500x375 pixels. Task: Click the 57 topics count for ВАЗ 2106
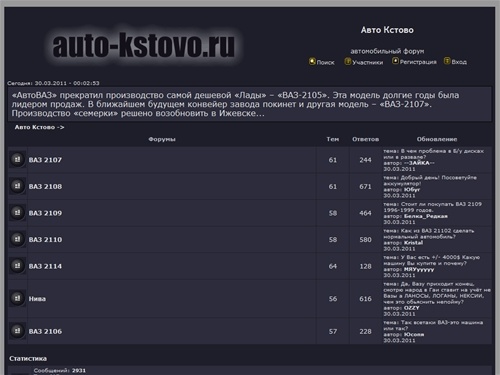(x=333, y=332)
